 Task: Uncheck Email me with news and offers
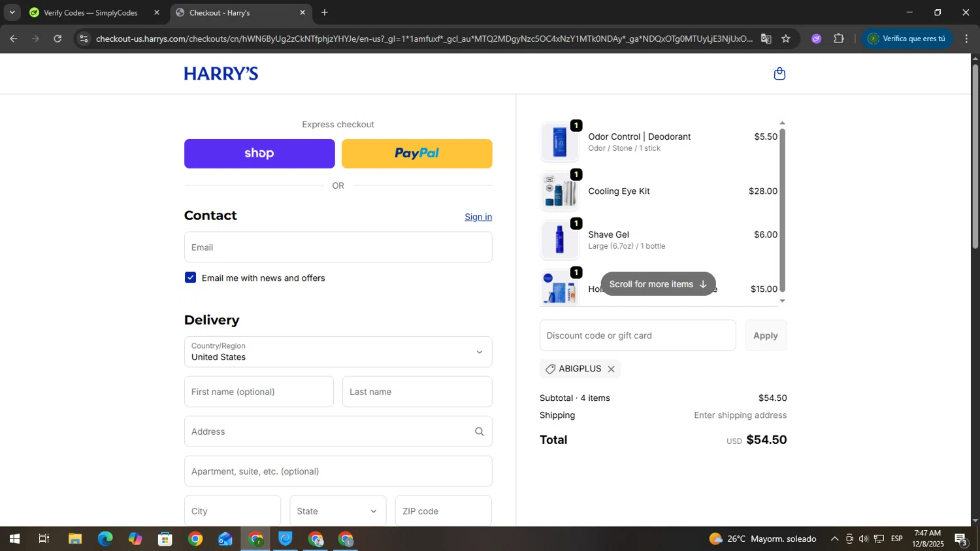coord(190,277)
